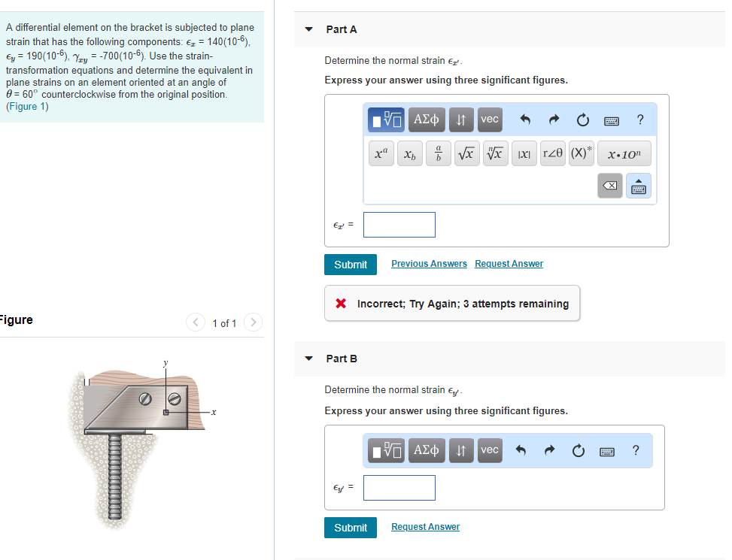Collapse the Part A section
This screenshot has width=732, height=560.
[308, 29]
